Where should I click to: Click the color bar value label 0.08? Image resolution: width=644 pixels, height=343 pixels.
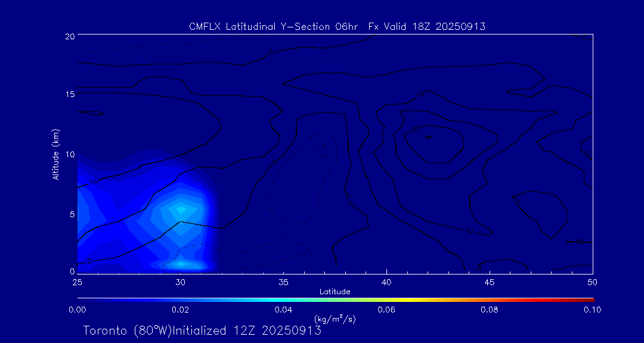pos(489,310)
